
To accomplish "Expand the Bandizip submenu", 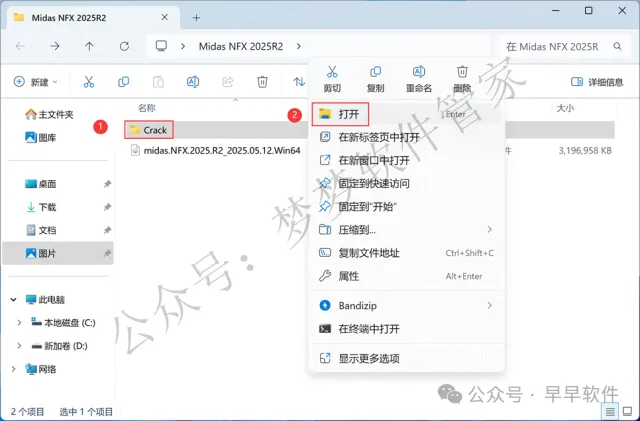I will 489,305.
